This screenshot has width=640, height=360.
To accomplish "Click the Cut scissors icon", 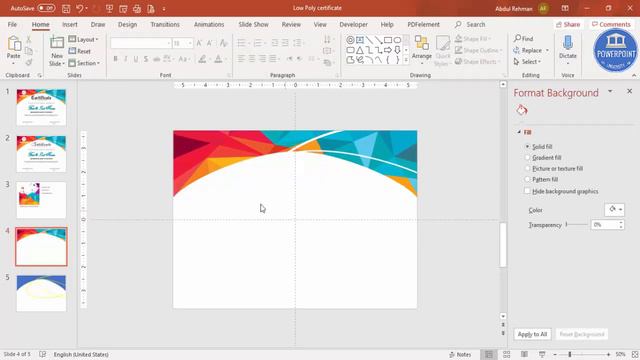I will click(29, 40).
